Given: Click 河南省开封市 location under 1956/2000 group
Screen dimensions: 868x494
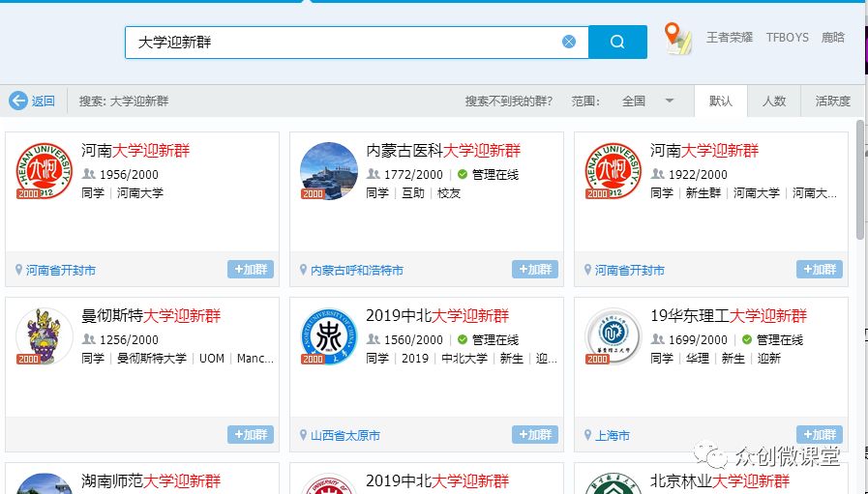Looking at the screenshot, I should pos(61,270).
